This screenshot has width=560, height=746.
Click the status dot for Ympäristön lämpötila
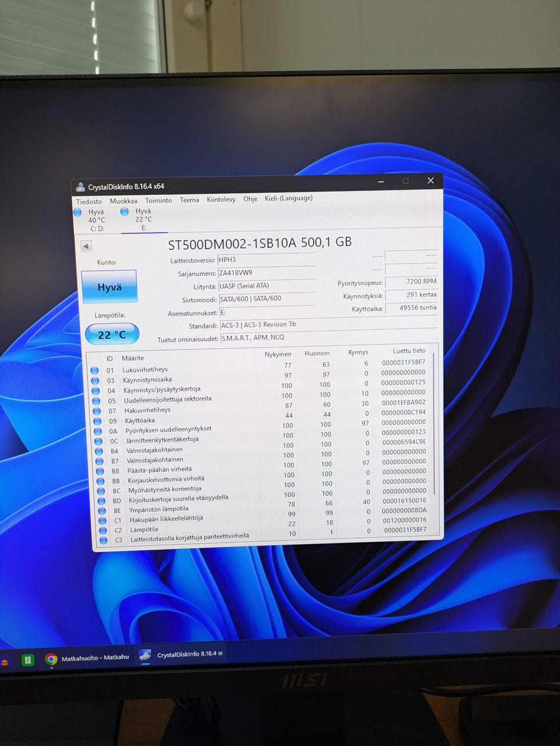[x=102, y=510]
